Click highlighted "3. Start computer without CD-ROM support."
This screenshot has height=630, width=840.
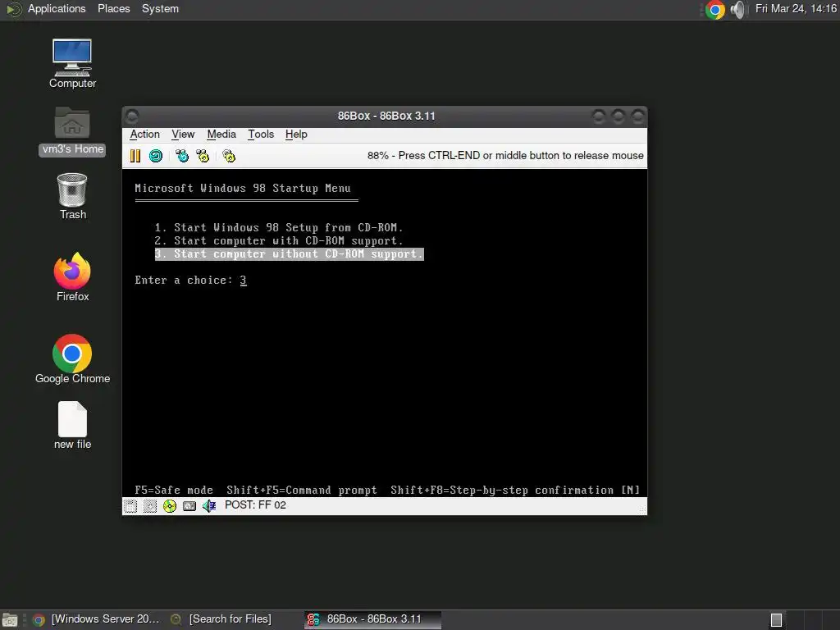pos(290,254)
